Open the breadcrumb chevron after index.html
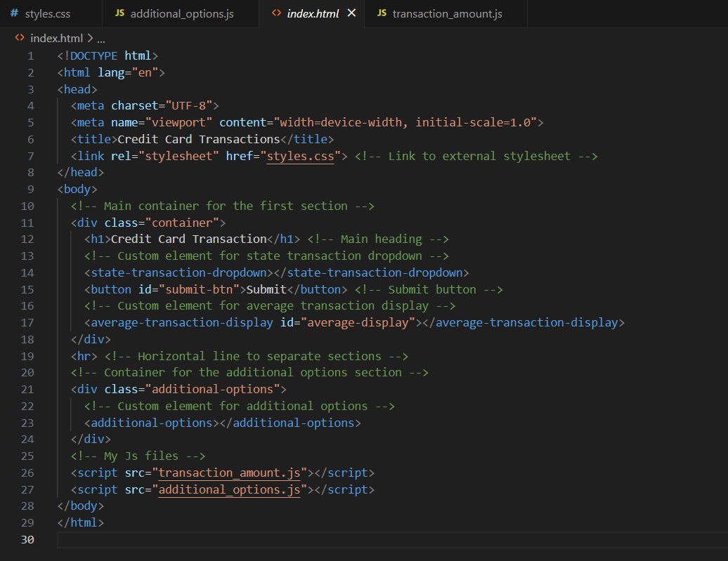Viewport: 728px width, 561px height. pos(90,38)
